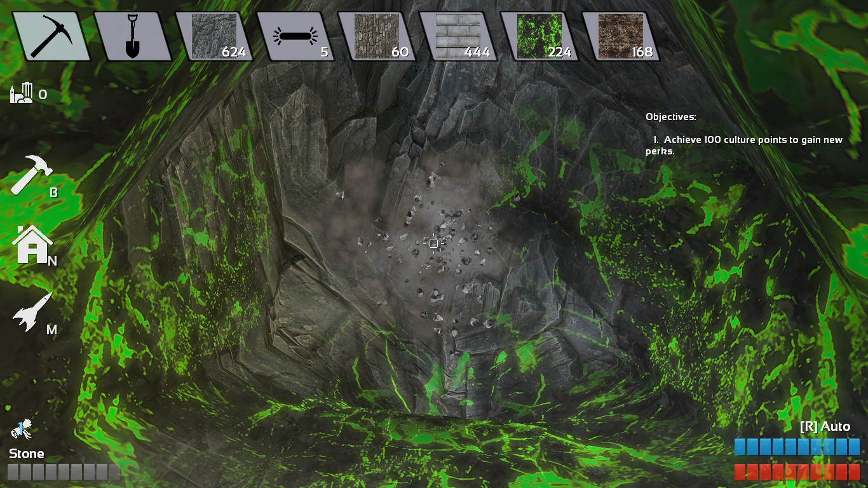The image size is (868, 488).
Task: Click the blue energy bar
Action: coord(797,447)
